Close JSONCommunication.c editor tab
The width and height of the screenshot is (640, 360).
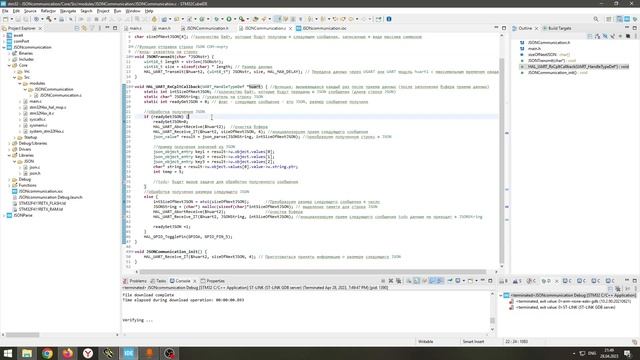coord(290,28)
